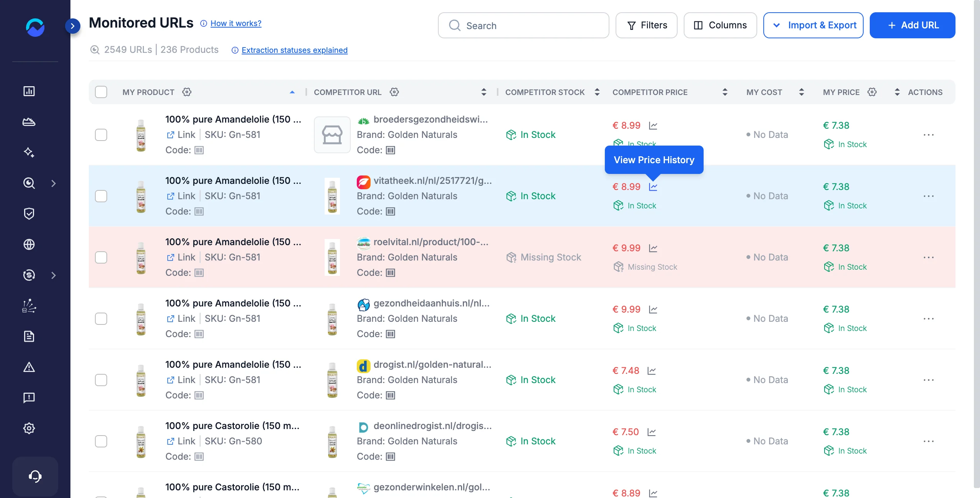Viewport: 980px width, 498px height.
Task: Expand the sidebar with the arrow button
Action: (73, 26)
